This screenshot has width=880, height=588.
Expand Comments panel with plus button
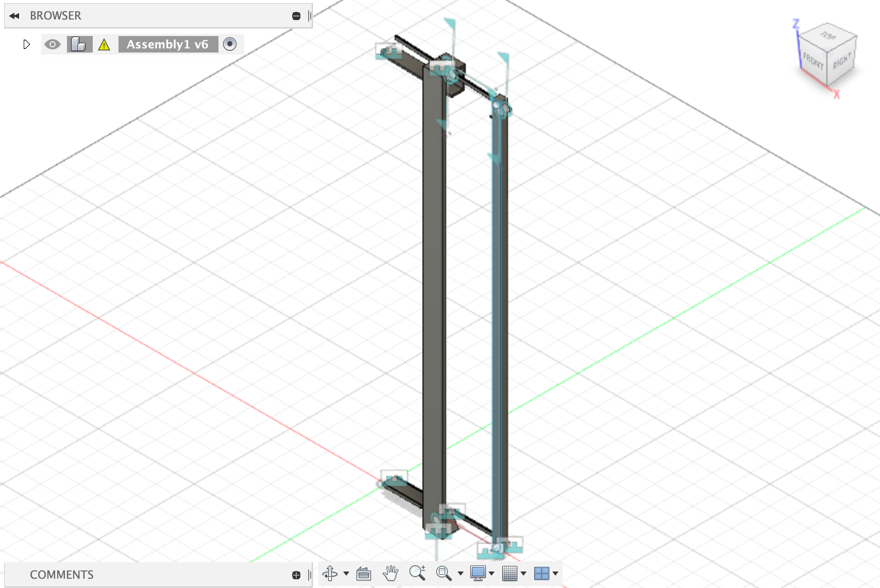[296, 575]
